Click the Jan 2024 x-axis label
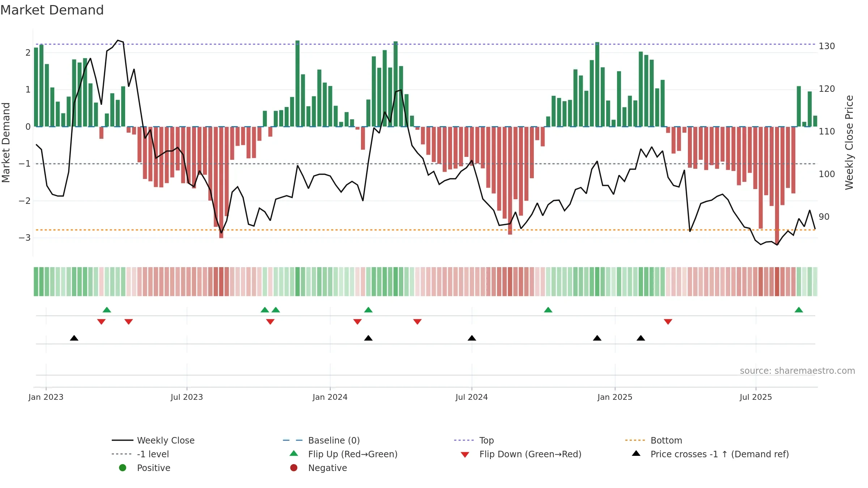This screenshot has height=488, width=868. (x=330, y=397)
